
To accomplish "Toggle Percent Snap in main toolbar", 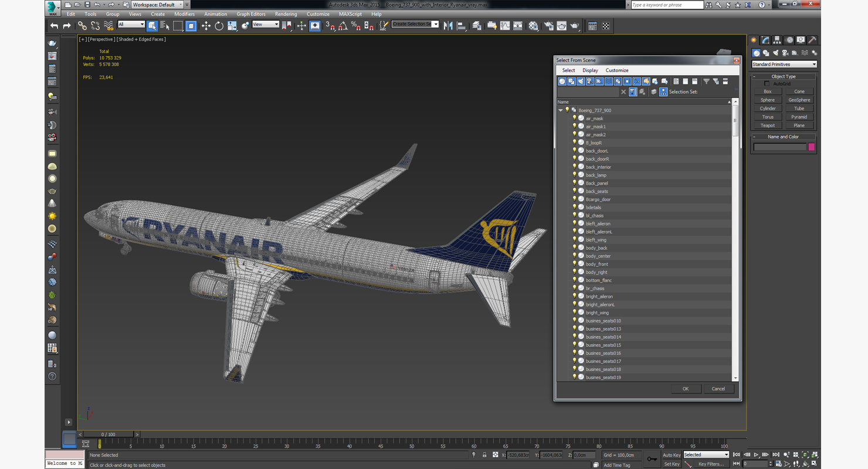I will (356, 26).
